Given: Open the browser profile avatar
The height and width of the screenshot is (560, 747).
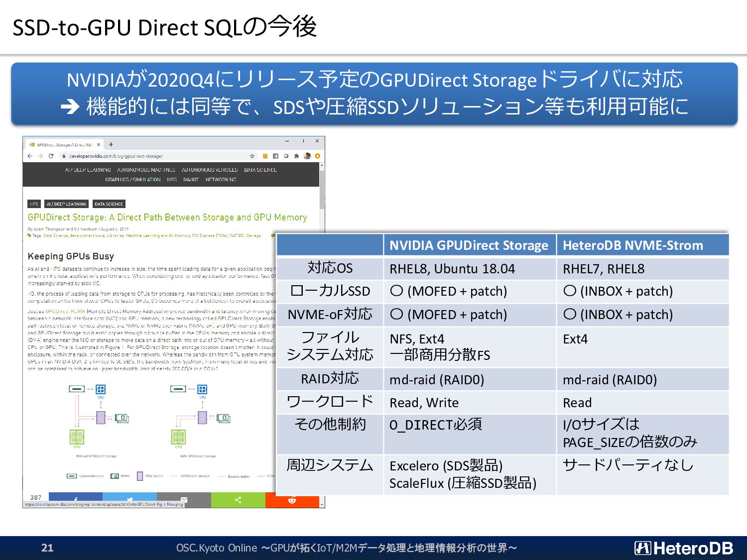Looking at the screenshot, I should click(307, 156).
